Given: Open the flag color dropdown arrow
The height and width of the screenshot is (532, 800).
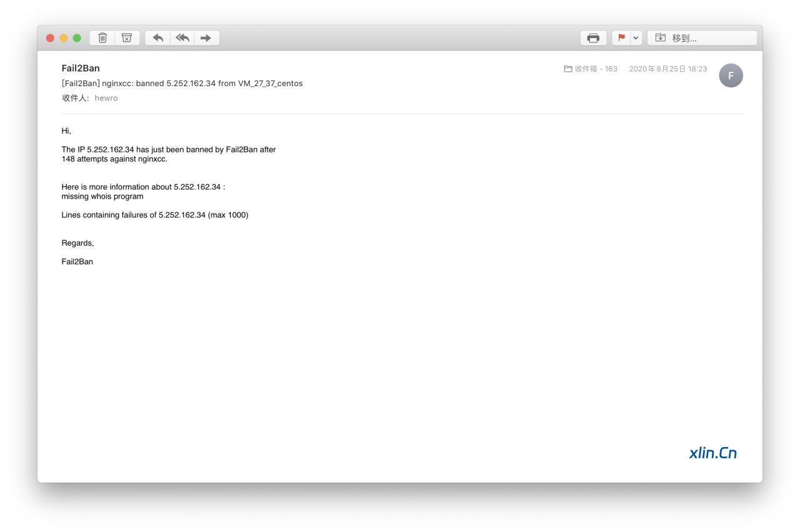Looking at the screenshot, I should [636, 38].
